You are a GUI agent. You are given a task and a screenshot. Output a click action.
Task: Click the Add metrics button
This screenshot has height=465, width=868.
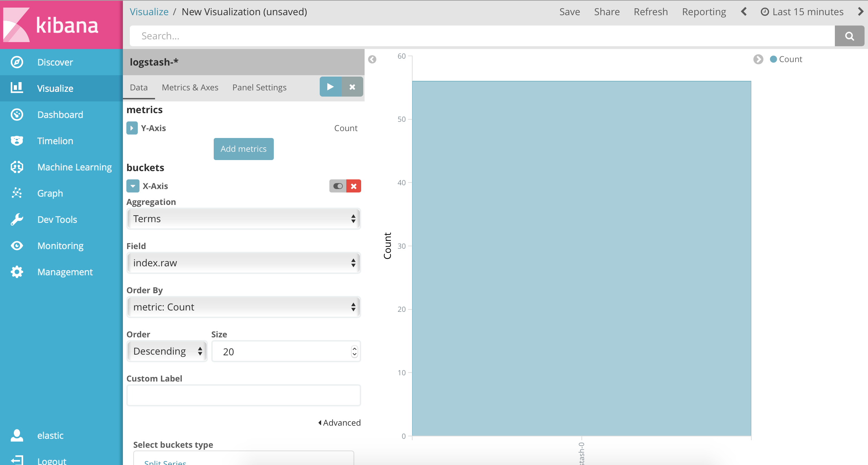[243, 149]
